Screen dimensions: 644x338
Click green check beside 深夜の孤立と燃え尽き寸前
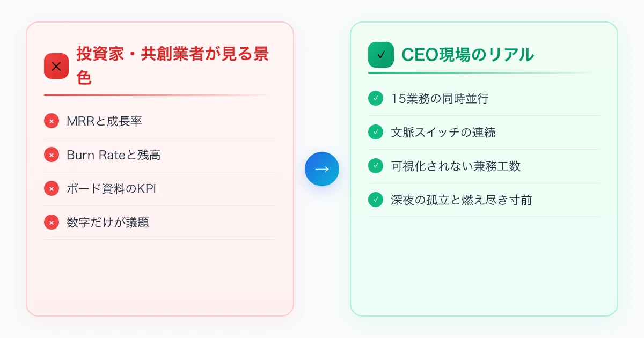point(376,200)
